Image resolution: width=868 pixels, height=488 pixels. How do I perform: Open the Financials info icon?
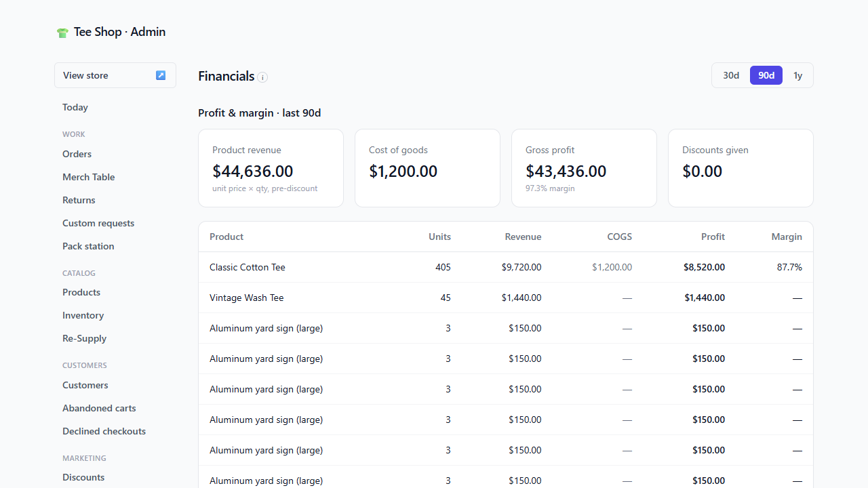[x=262, y=77]
